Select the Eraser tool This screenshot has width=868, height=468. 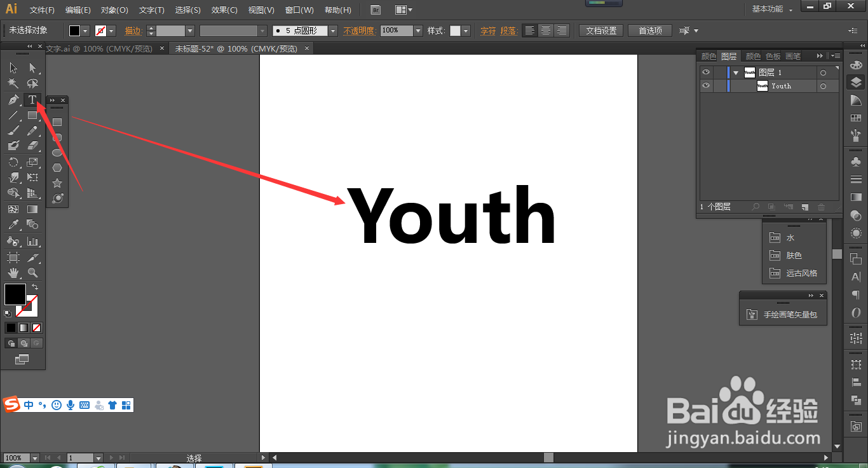[32, 146]
